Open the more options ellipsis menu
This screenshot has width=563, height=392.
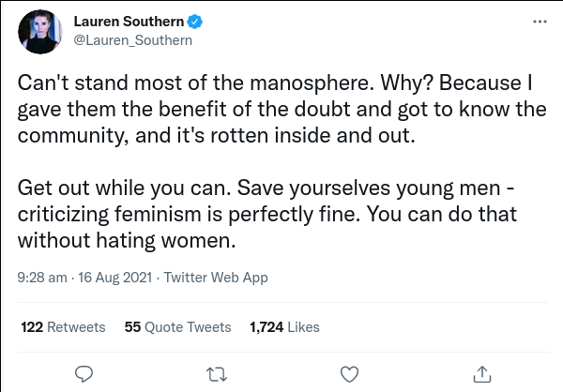click(538, 21)
